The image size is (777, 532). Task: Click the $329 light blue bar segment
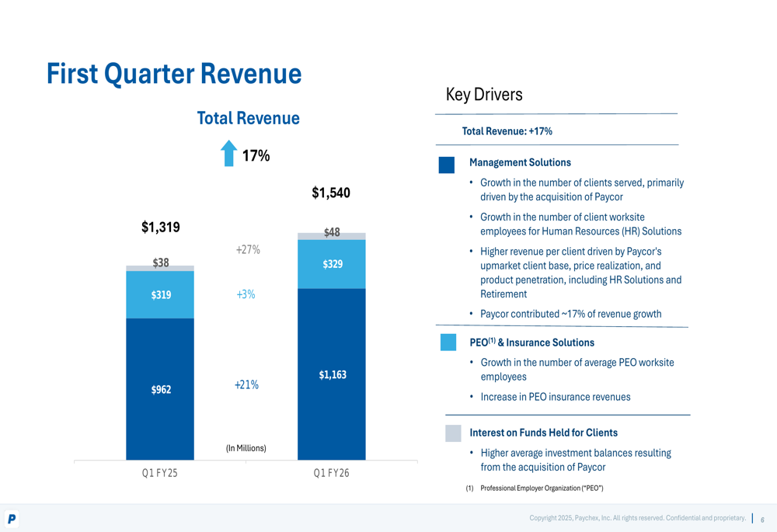pyautogui.click(x=332, y=264)
